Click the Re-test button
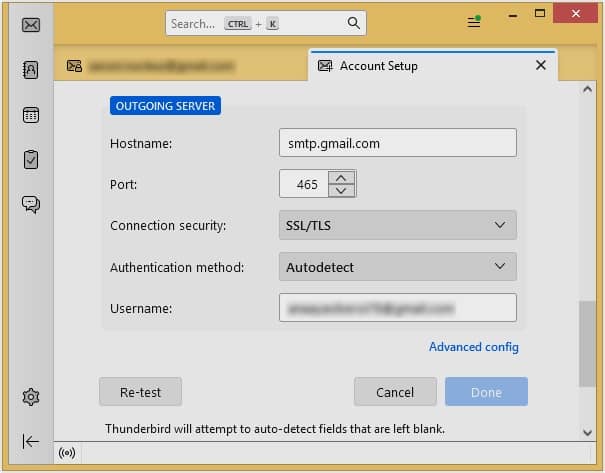The height and width of the screenshot is (473, 605). coord(140,392)
